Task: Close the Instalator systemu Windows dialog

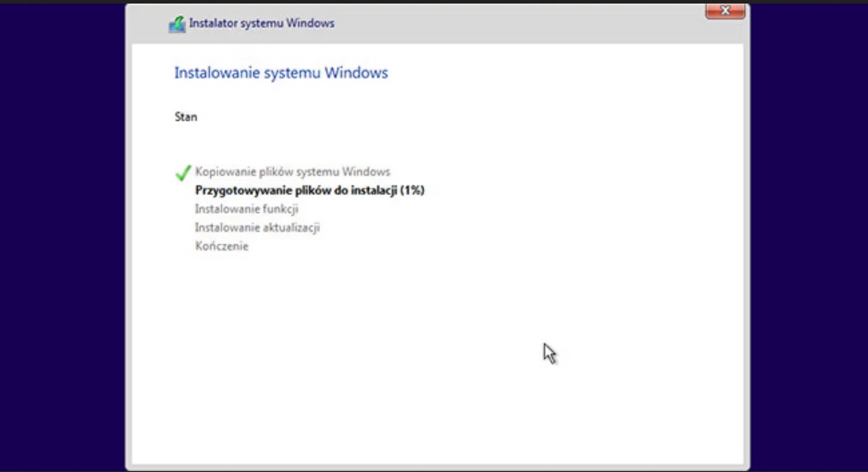Action: 725,11
